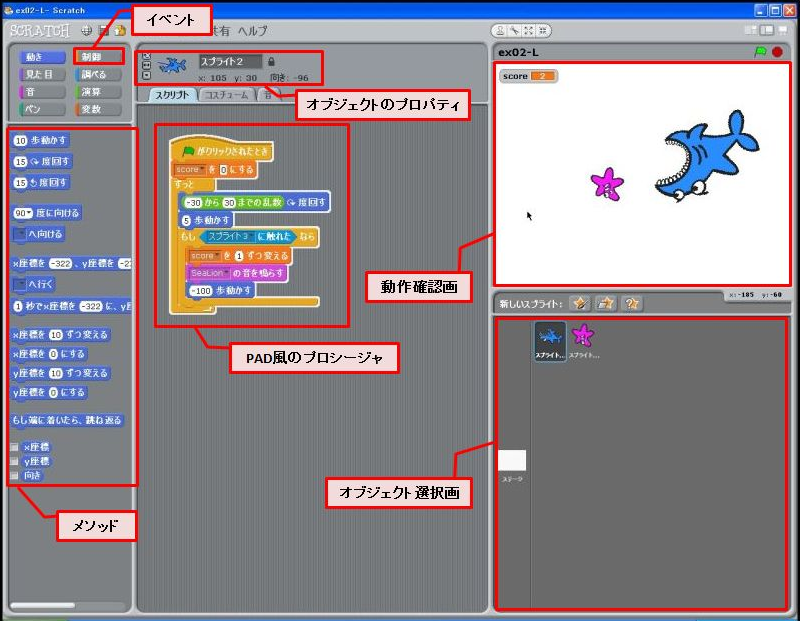Open score dropdown in 'を 0 にする' block
Screen dimensions: 800x621
(x=189, y=169)
